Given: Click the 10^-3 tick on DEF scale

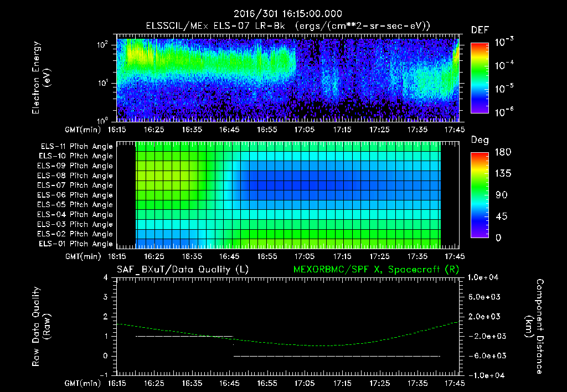Looking at the screenshot, I should click(504, 42).
